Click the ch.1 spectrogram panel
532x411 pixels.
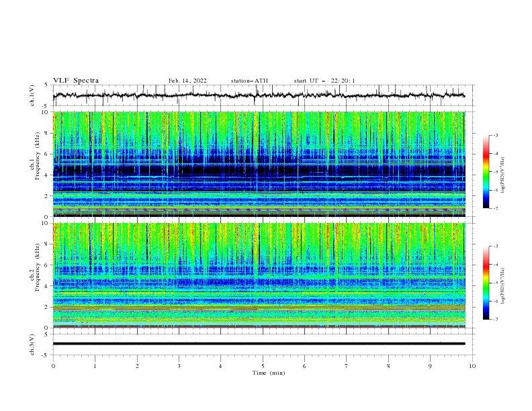click(x=259, y=164)
